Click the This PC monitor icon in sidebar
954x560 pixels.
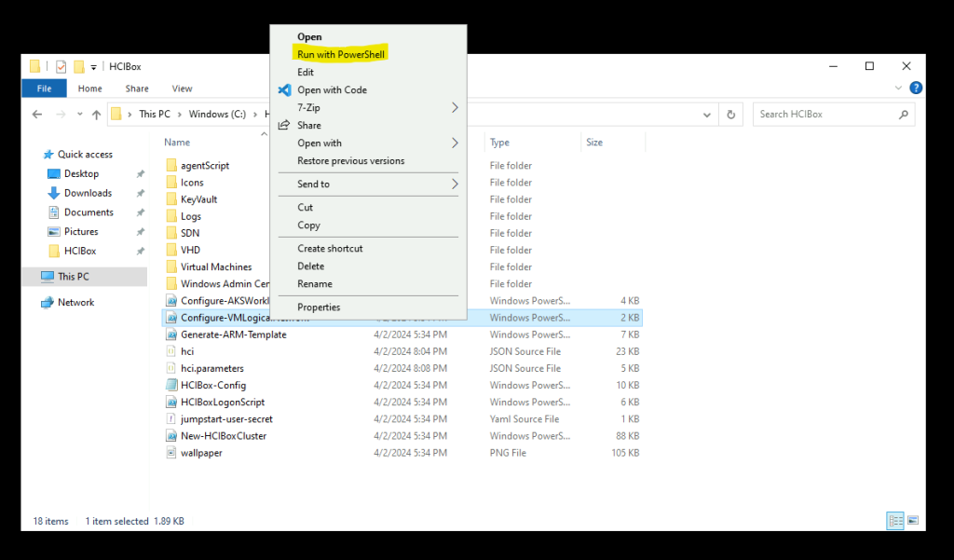(47, 277)
